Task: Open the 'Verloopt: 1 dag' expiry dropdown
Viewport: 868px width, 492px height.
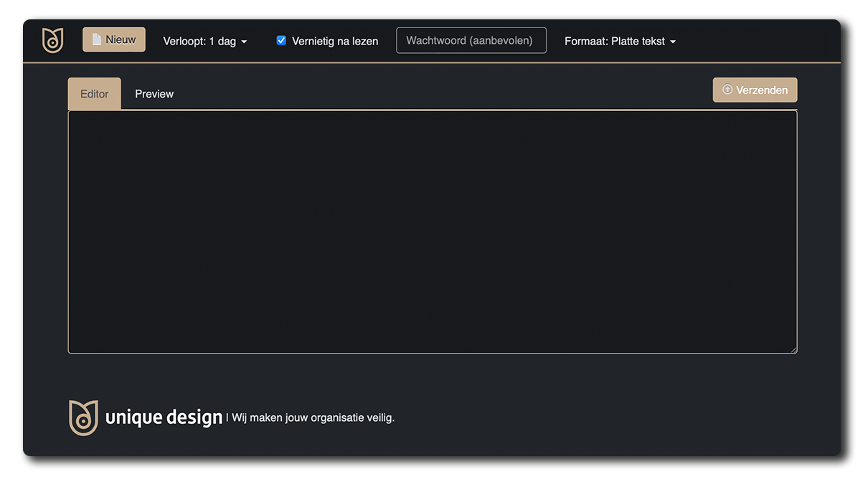Action: click(x=204, y=42)
